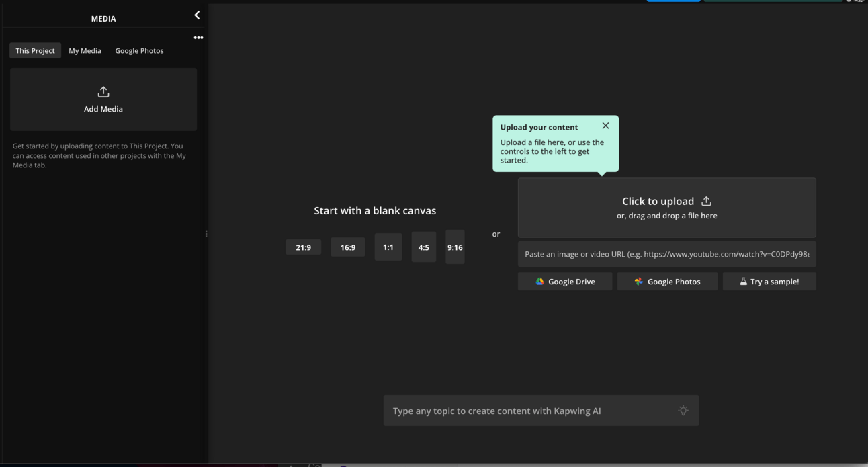Select the 1:1 square canvas
This screenshot has width=868, height=467.
[388, 247]
